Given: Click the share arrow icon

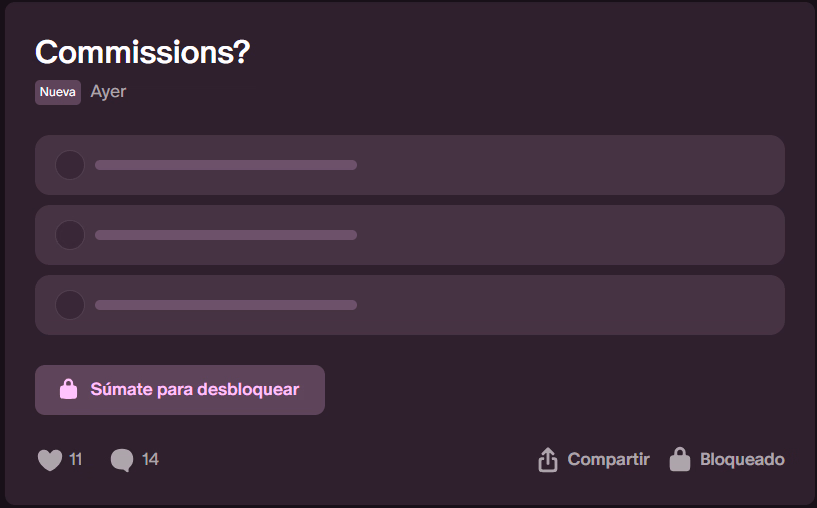Looking at the screenshot, I should (548, 460).
